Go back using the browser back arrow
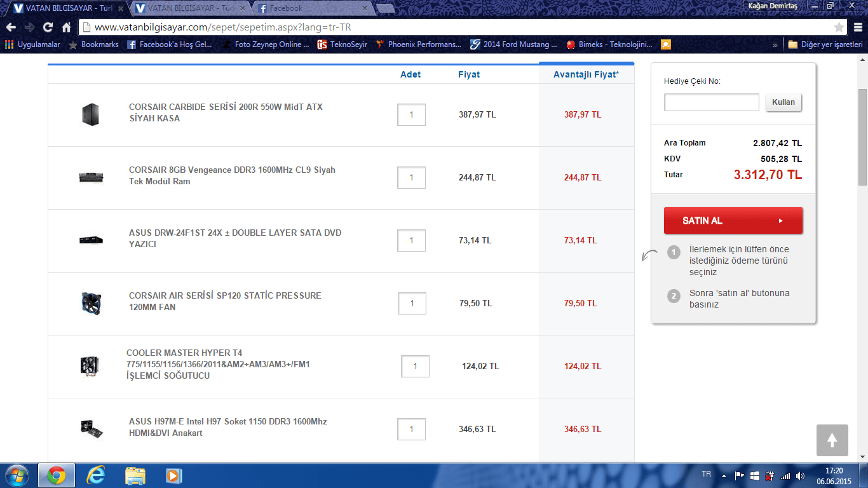Viewport: 868px width, 488px height. point(11,27)
